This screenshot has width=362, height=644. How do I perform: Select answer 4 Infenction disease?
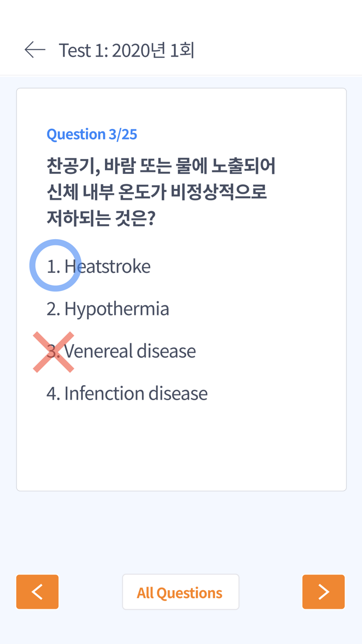(x=127, y=393)
